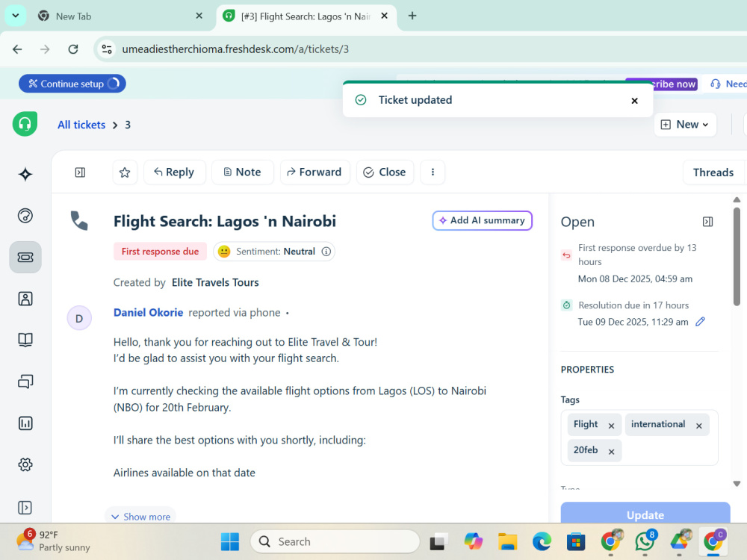Viewport: 747px width, 560px height.
Task: Open the Admin settings gear icon
Action: [x=25, y=464]
